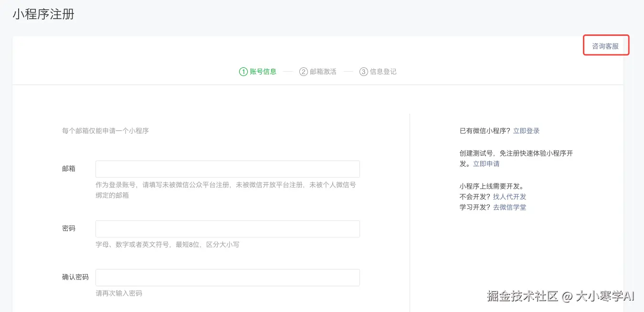
Task: Select the 账号信息 step
Action: click(258, 72)
